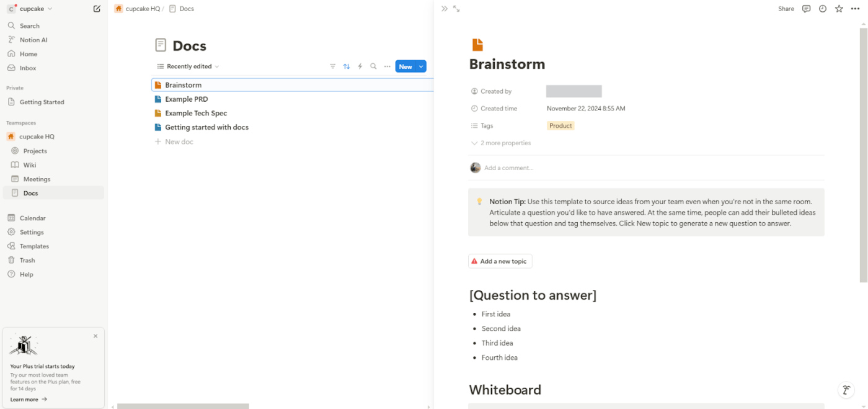This screenshot has width=868, height=409.
Task: Click the Share button
Action: click(x=786, y=9)
